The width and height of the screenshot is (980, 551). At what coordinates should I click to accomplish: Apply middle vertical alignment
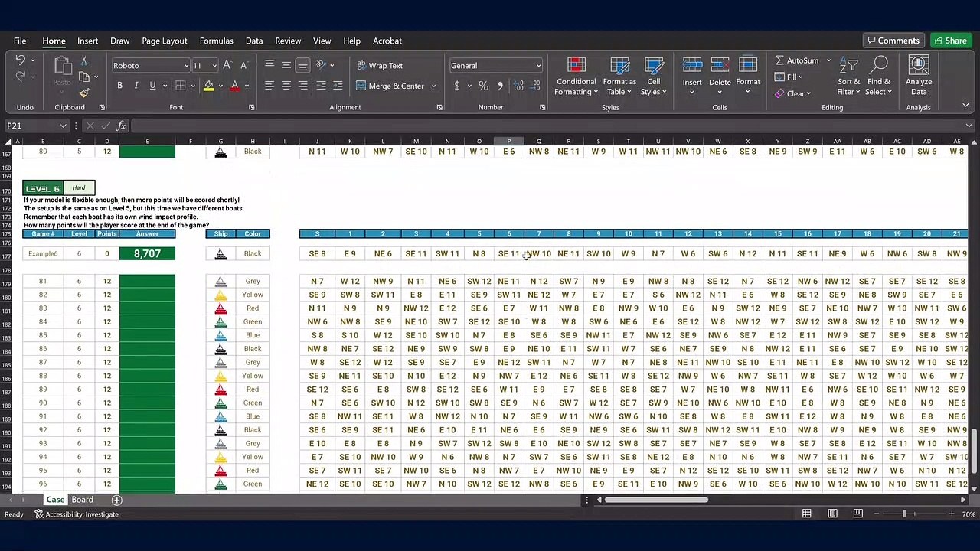click(x=286, y=65)
